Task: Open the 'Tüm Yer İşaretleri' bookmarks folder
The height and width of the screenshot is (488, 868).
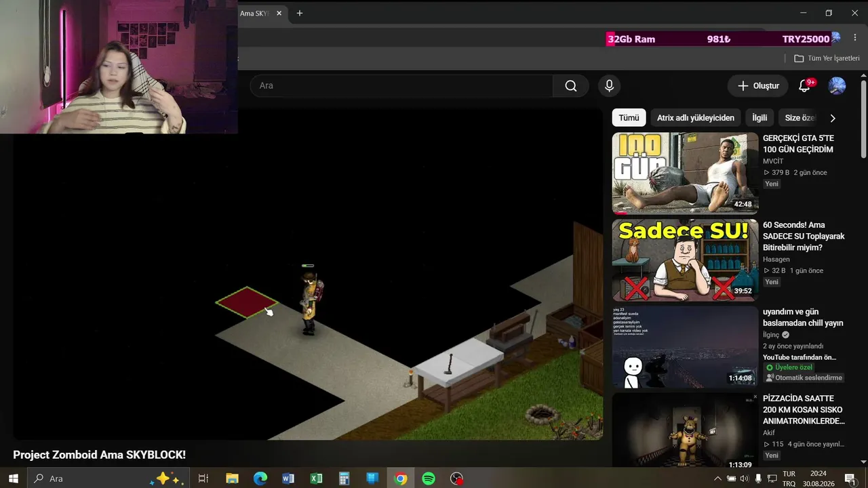Action: tap(827, 58)
